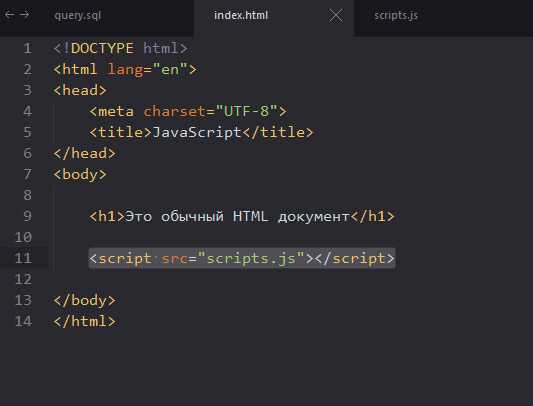Go forward with the right arrow icon

pos(24,15)
